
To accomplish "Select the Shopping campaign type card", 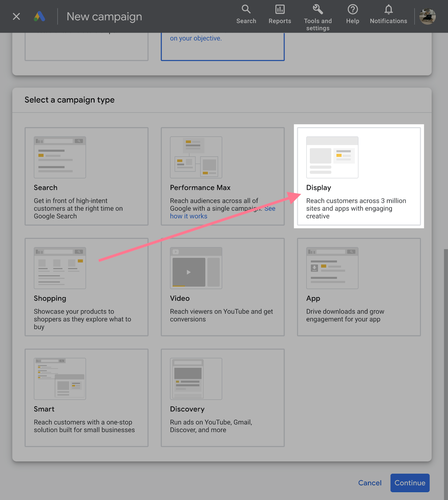I will tap(86, 287).
